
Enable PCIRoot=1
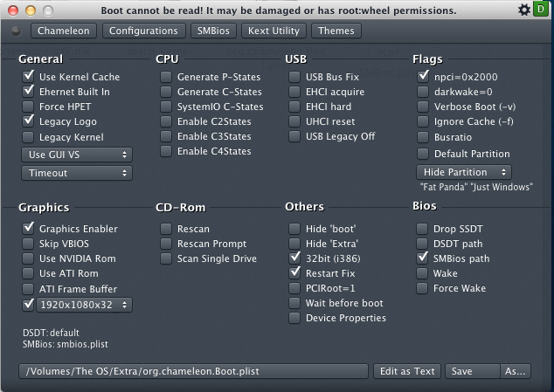294,288
